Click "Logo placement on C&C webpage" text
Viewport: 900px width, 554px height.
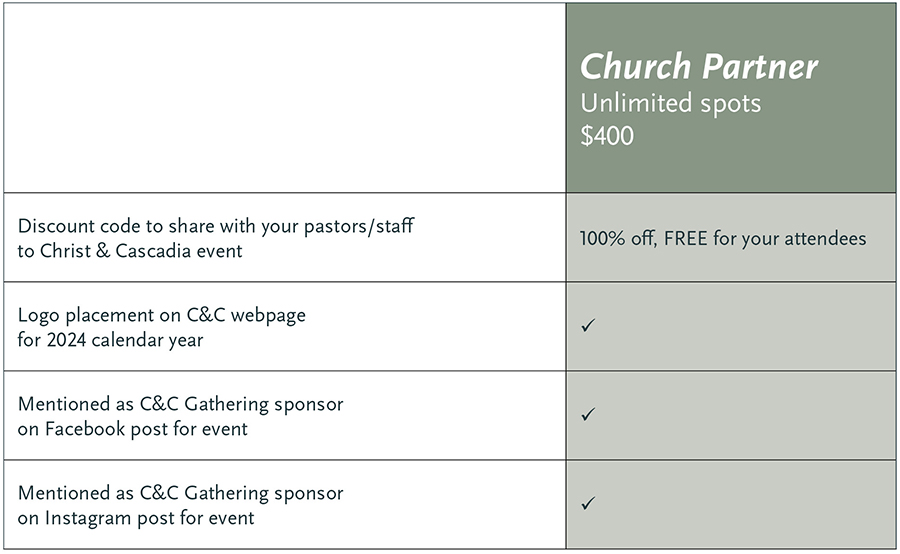(x=162, y=315)
